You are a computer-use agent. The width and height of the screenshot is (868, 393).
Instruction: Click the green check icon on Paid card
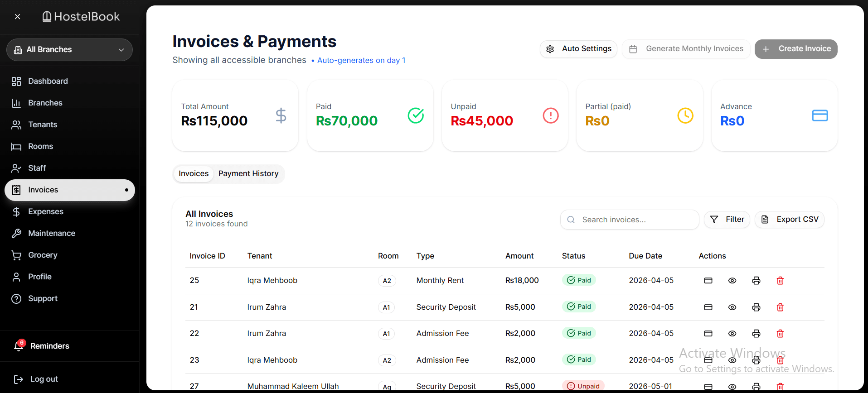pyautogui.click(x=416, y=115)
